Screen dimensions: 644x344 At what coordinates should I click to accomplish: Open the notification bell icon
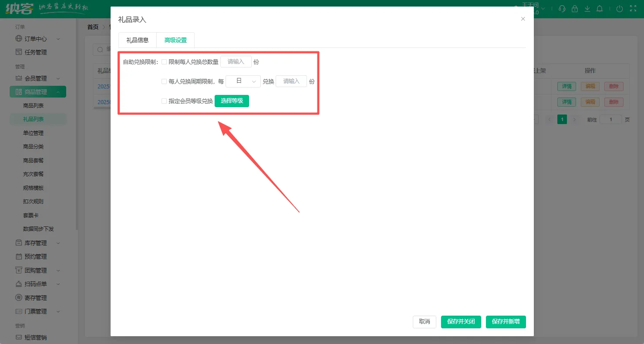(600, 9)
